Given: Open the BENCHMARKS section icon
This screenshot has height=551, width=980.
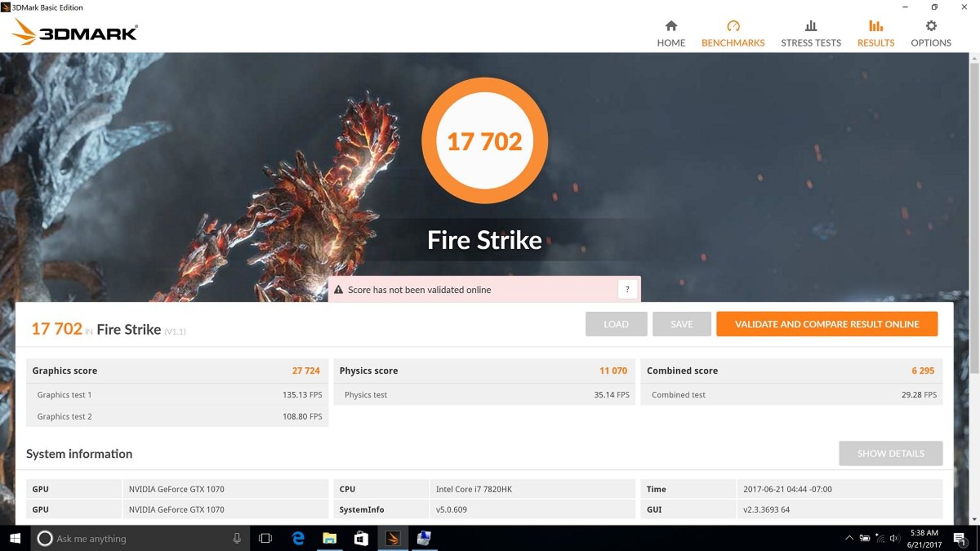Looking at the screenshot, I should (x=732, y=26).
